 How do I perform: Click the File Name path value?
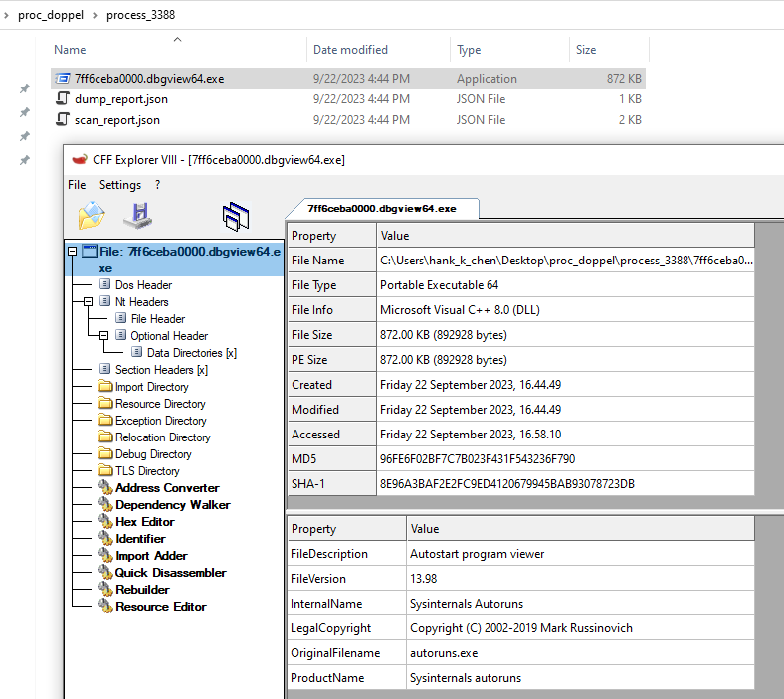tap(566, 261)
